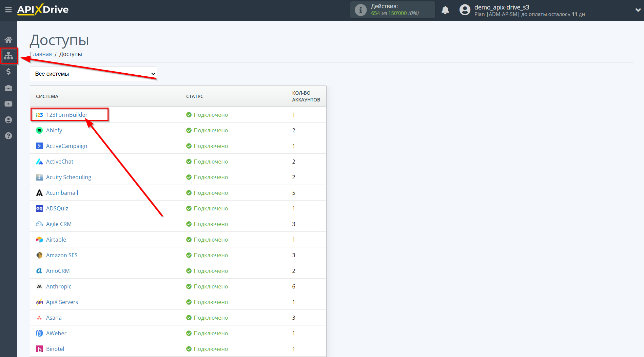Viewport: 644px width, 357px height.
Task: Click the ActiveChat logo icon
Action: [x=39, y=162]
